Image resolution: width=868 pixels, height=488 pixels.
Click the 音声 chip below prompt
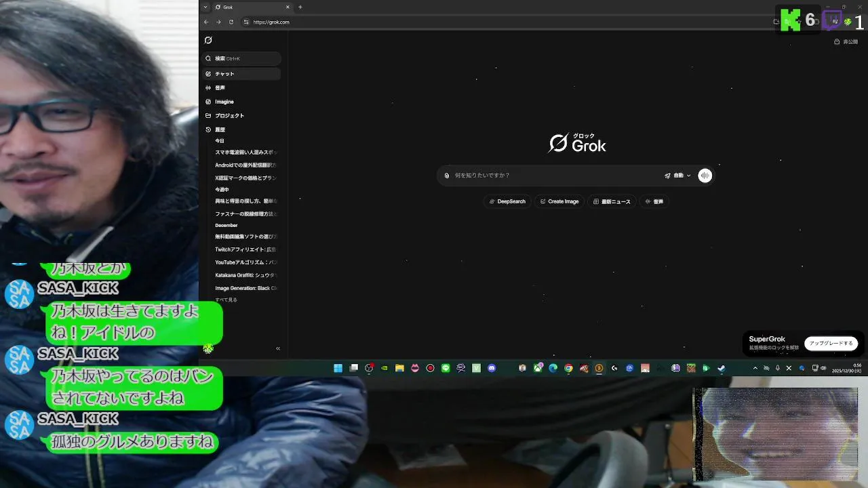tap(654, 201)
